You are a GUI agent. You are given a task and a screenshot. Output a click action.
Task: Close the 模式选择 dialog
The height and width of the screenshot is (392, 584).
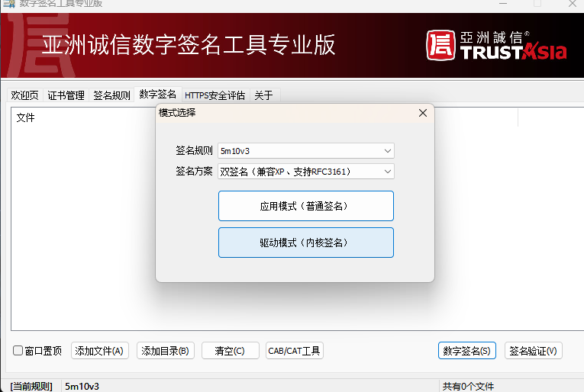tap(423, 113)
